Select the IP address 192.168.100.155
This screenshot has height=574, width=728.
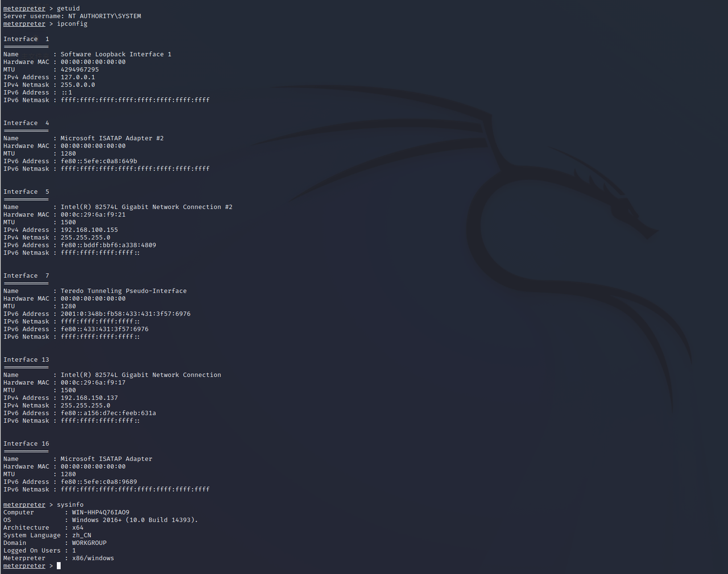tap(89, 230)
